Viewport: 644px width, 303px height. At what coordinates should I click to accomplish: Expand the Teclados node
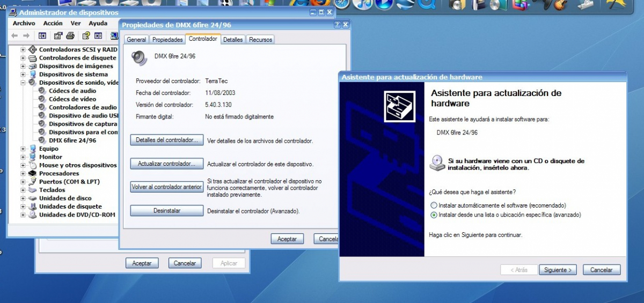pyautogui.click(x=23, y=190)
